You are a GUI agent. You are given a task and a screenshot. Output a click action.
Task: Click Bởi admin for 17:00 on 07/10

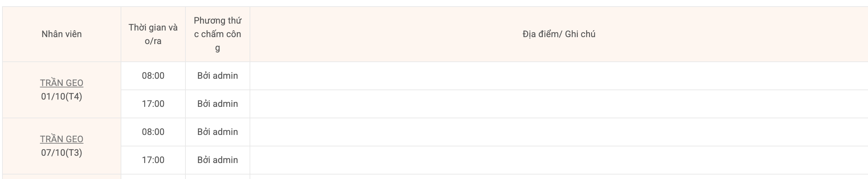217,160
